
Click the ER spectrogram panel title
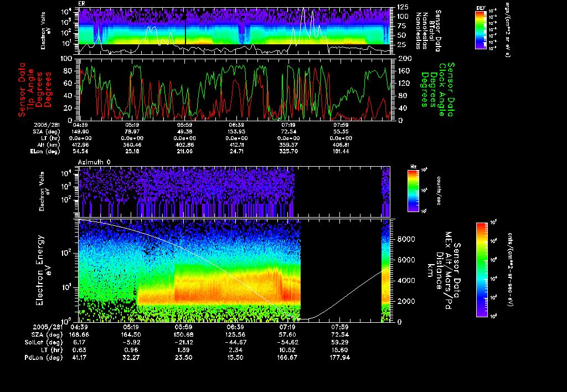[x=81, y=3]
